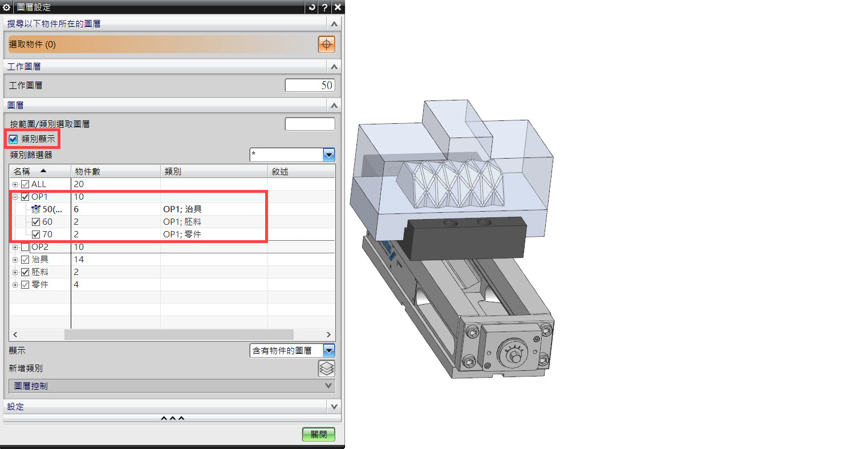Viewport: 868px width, 449px height.
Task: Toggle the 類別顯示 checkbox
Action: 14,139
